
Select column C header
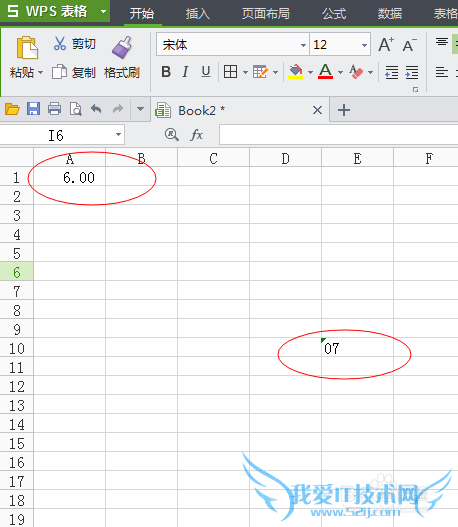213,158
